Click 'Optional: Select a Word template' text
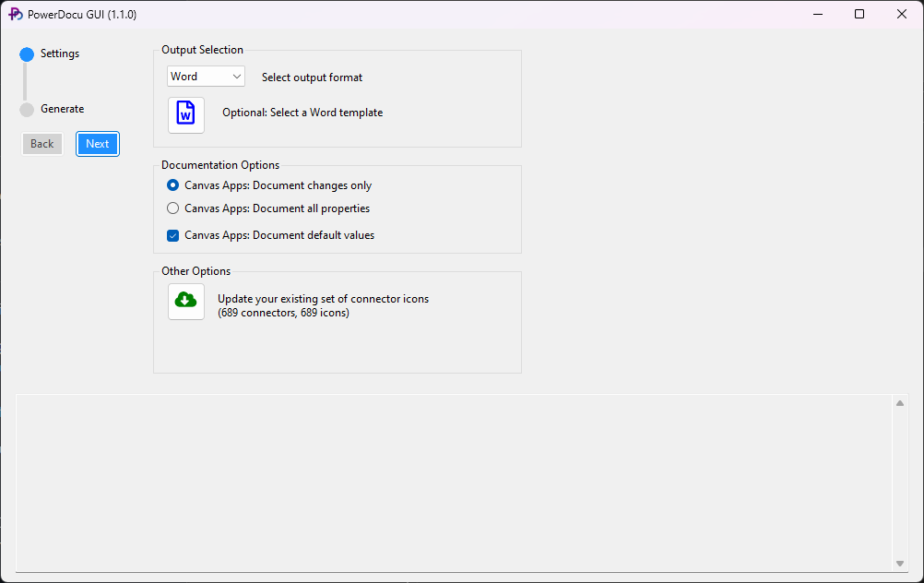Screen dimensions: 924x583 tap(302, 113)
